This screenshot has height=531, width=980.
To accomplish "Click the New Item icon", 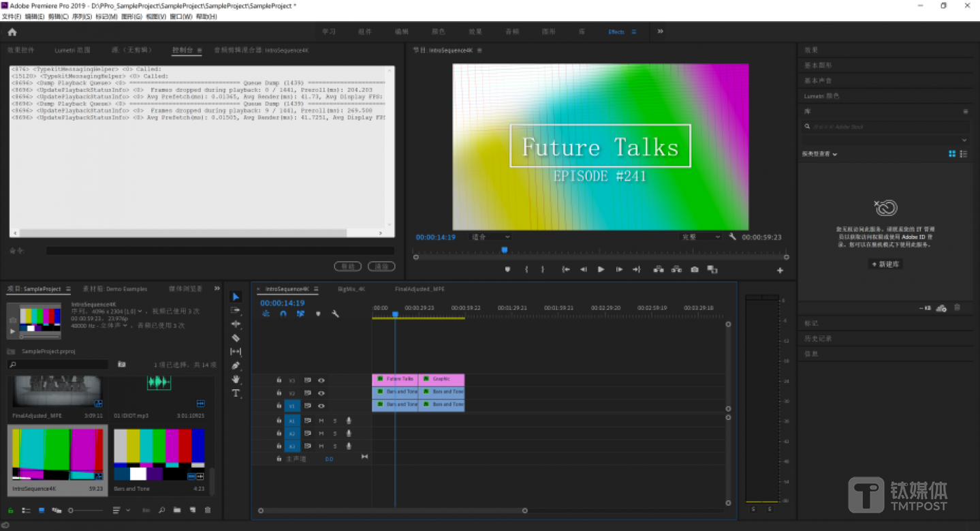I will pos(193,510).
